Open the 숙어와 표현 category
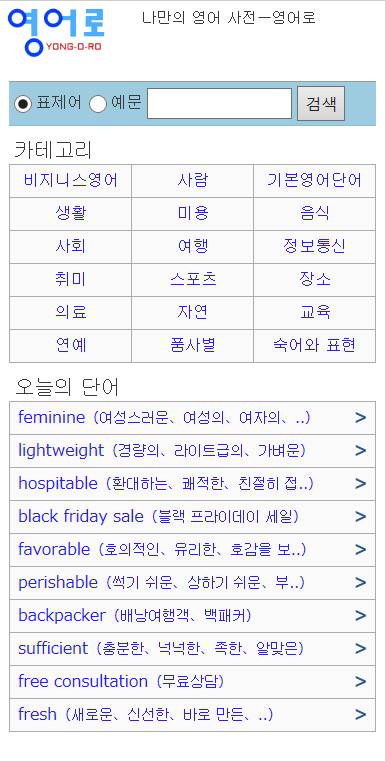Viewport: 385px width, 761px height. click(315, 346)
